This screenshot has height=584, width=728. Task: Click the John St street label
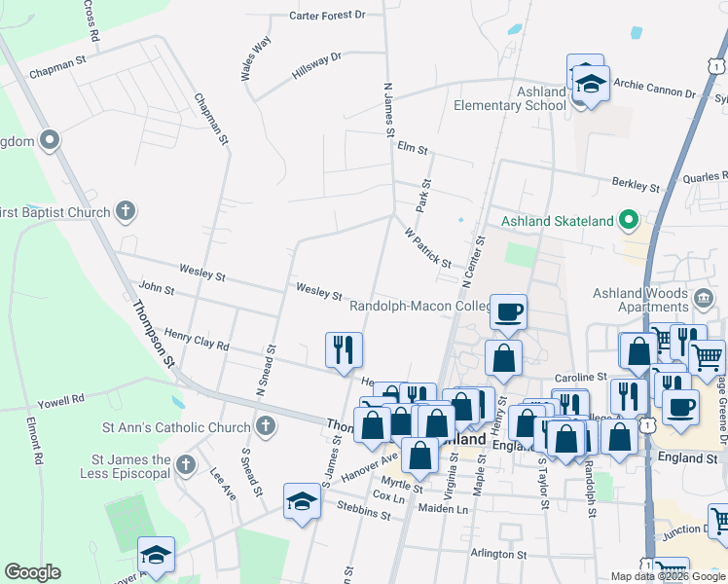tap(157, 288)
